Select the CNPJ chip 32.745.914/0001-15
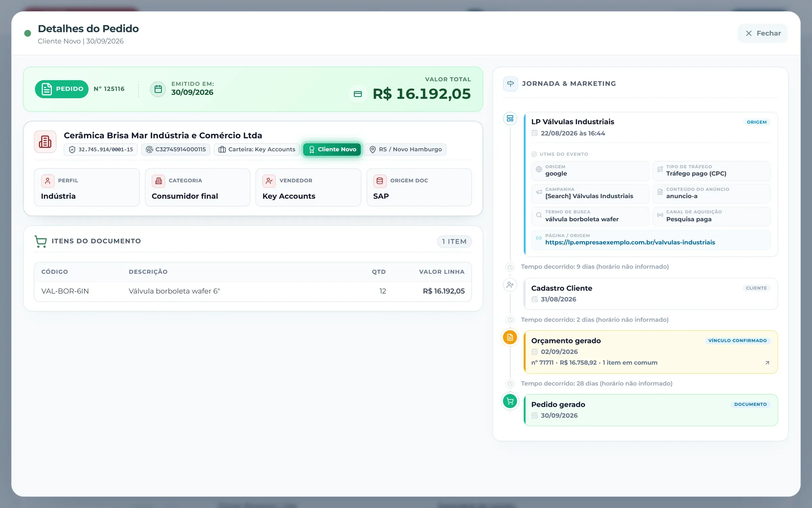The image size is (812, 508). [x=100, y=149]
